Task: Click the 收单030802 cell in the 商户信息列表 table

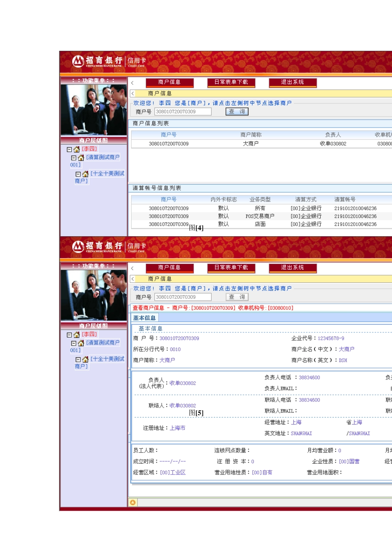Action: point(333,144)
